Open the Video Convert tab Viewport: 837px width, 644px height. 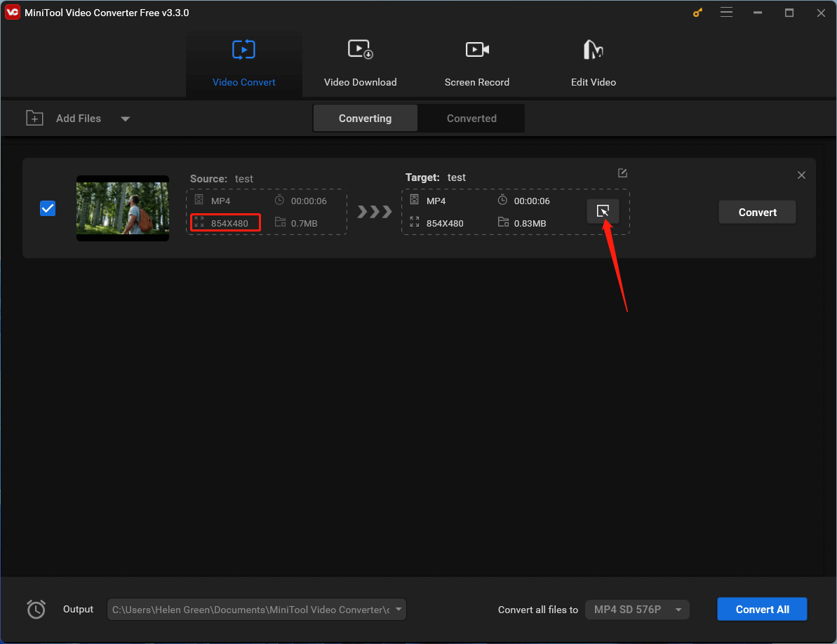244,64
